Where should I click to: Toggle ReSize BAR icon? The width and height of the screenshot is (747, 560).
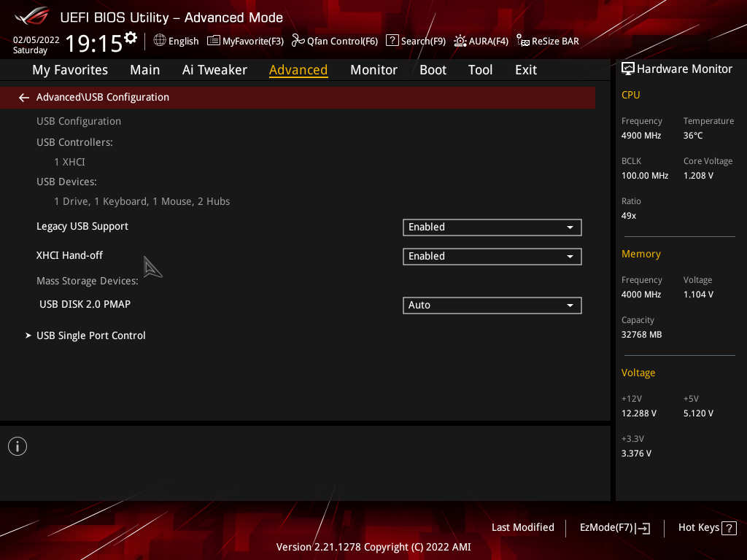tap(522, 41)
